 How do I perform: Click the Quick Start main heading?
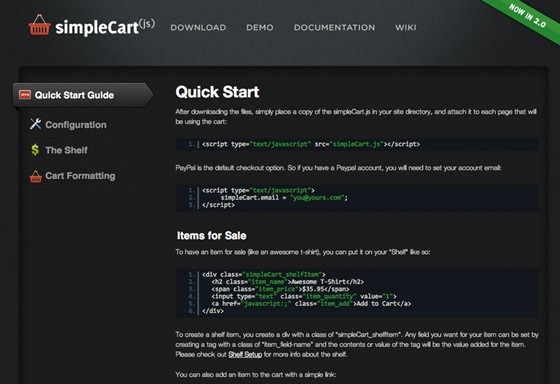pyautogui.click(x=217, y=92)
